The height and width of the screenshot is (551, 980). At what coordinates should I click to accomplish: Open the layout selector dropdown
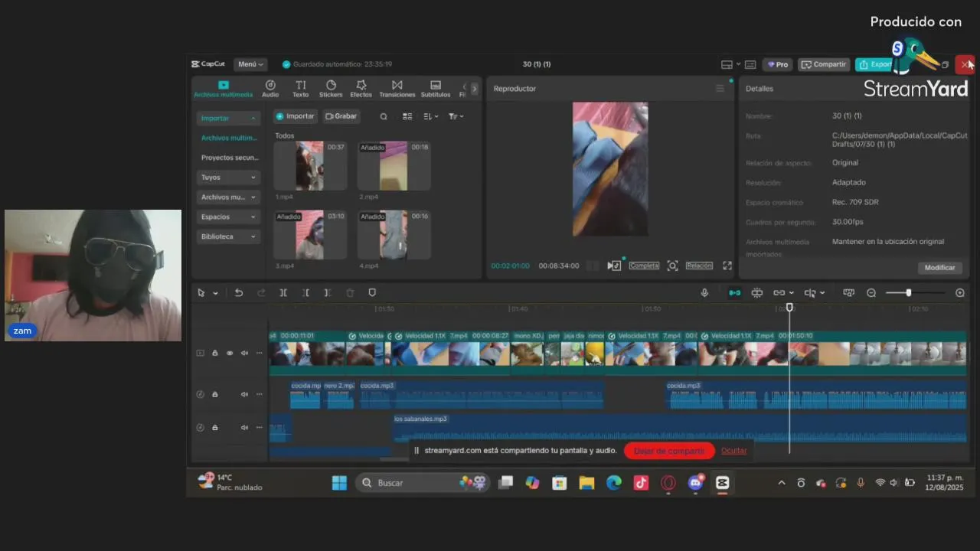(x=730, y=64)
